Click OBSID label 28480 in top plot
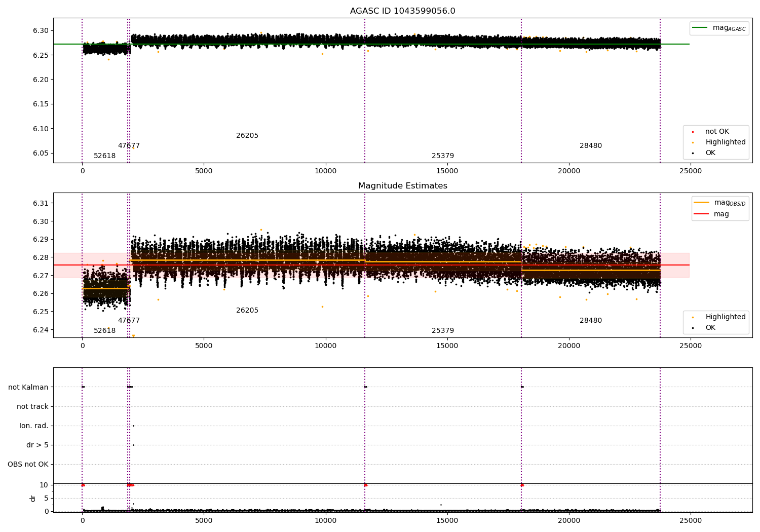The image size is (760, 532). pos(590,146)
